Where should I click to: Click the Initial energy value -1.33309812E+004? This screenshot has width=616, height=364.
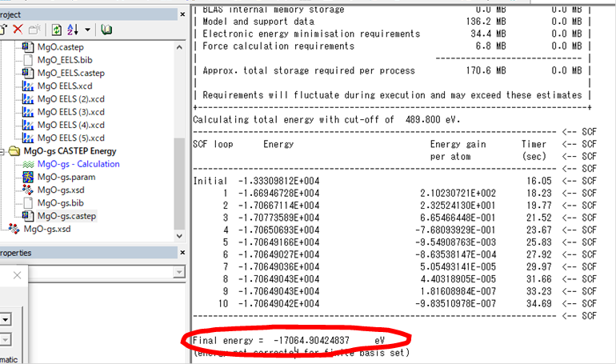pyautogui.click(x=279, y=181)
